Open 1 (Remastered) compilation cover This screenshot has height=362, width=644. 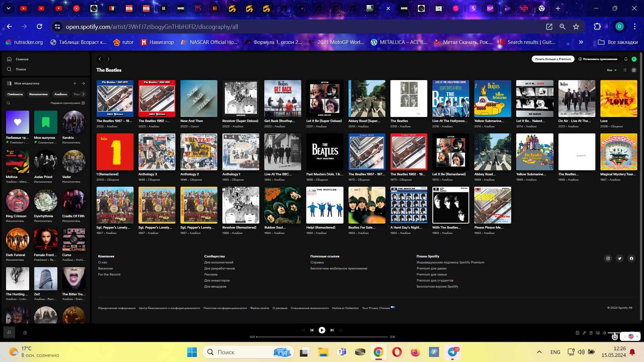click(115, 152)
